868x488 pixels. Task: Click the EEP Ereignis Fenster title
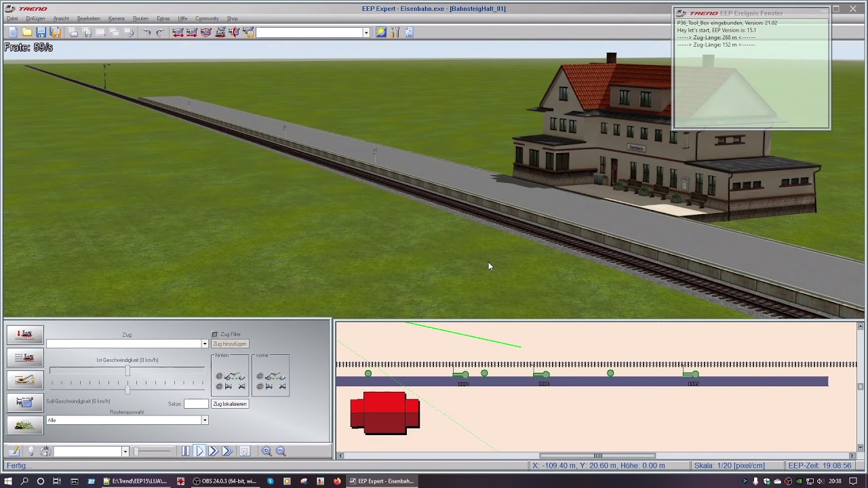click(x=751, y=13)
